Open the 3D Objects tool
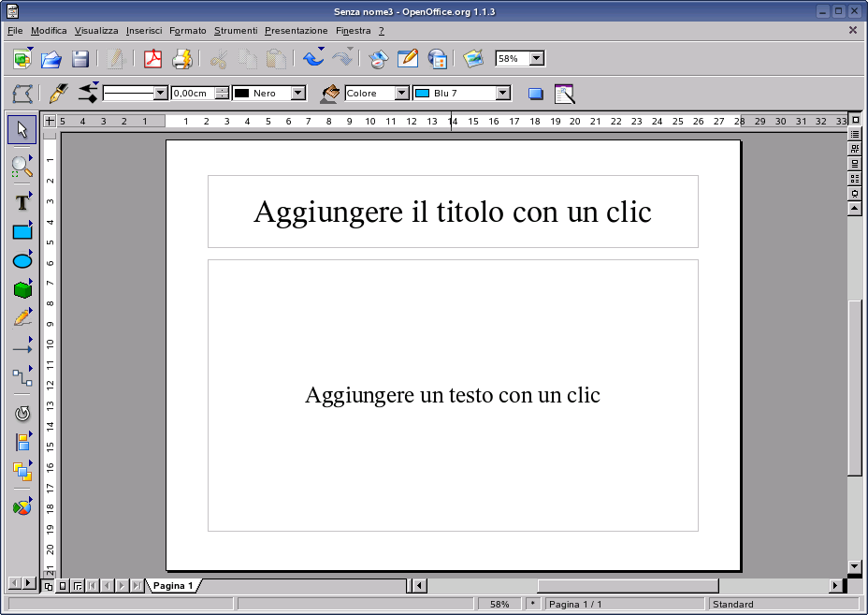This screenshot has height=615, width=868. tap(21, 289)
